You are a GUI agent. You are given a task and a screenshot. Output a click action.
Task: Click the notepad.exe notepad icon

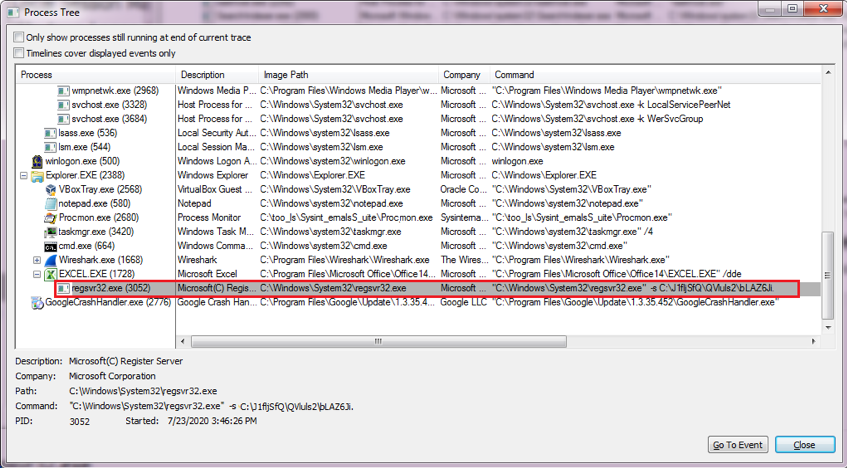[x=50, y=203]
